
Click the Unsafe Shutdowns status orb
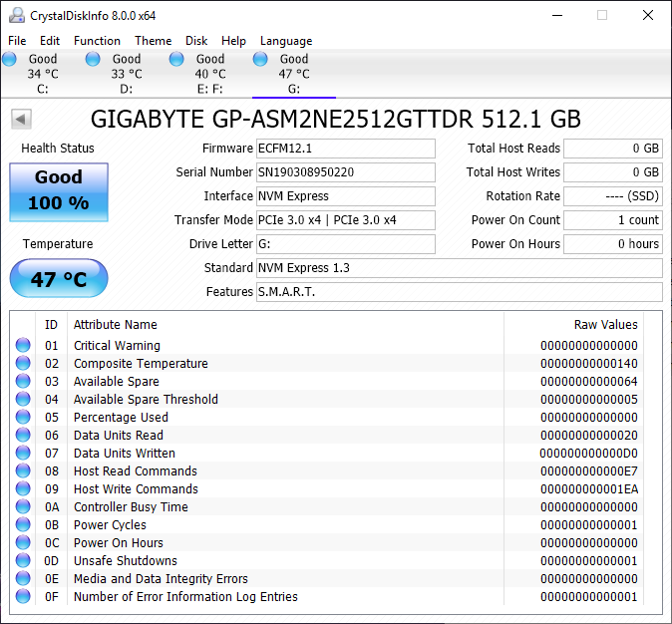tap(23, 560)
